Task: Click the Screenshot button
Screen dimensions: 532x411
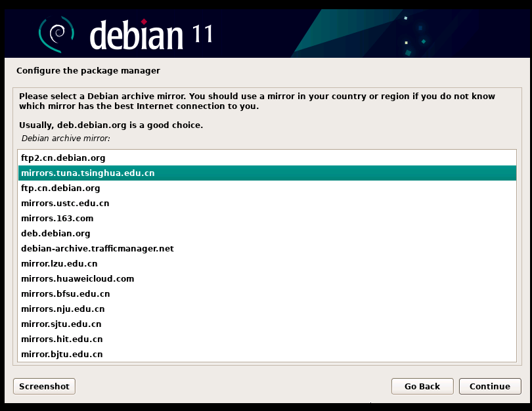Action: (x=44, y=386)
